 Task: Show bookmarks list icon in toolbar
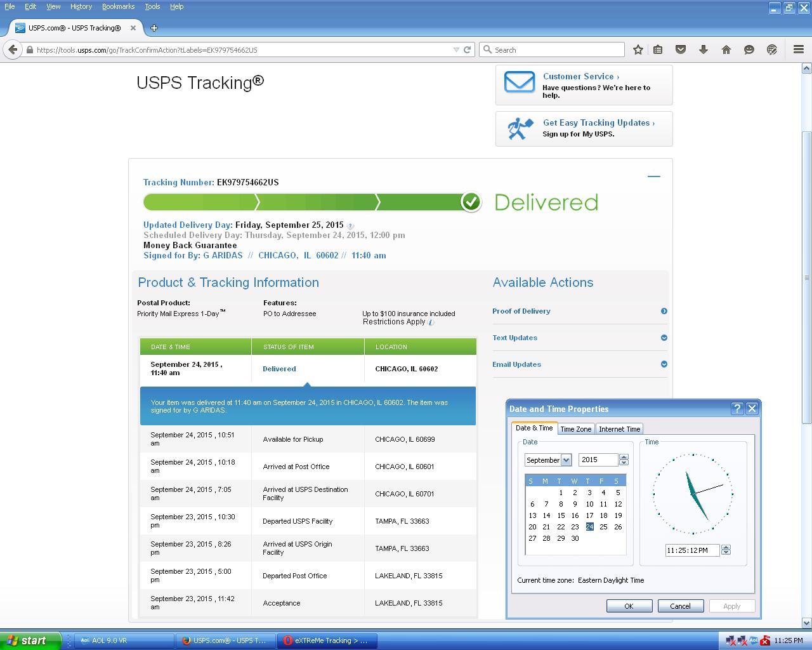(658, 50)
